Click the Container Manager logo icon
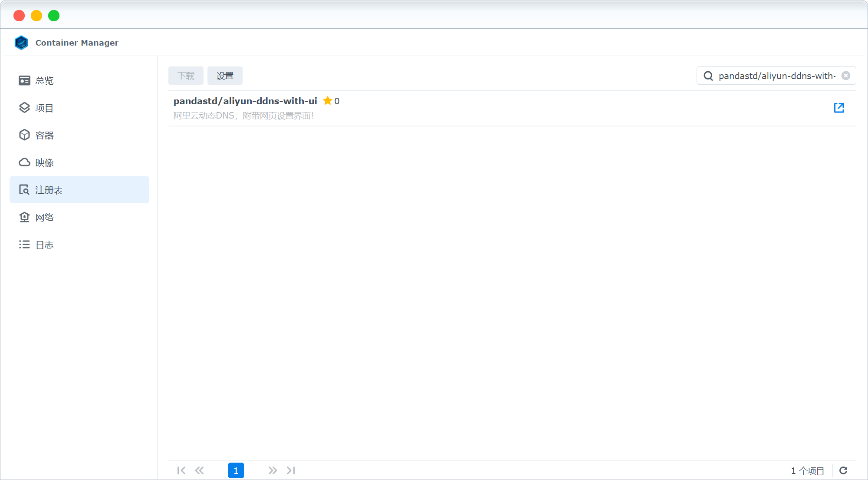Screen dimensions: 868x480 tap(21, 43)
